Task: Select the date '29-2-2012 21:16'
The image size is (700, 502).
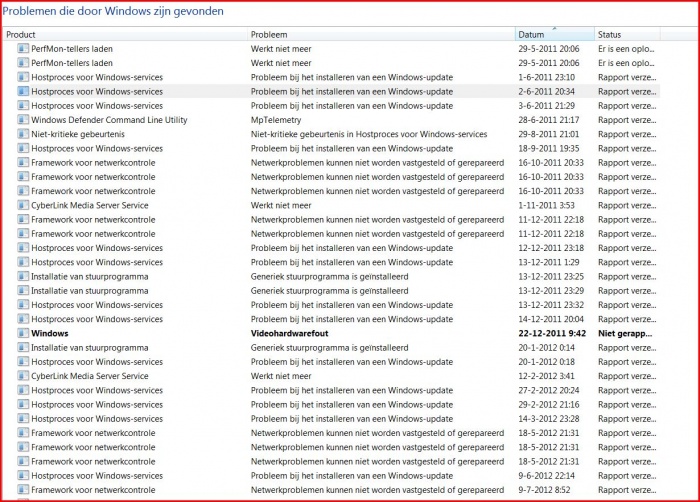Action: point(549,405)
